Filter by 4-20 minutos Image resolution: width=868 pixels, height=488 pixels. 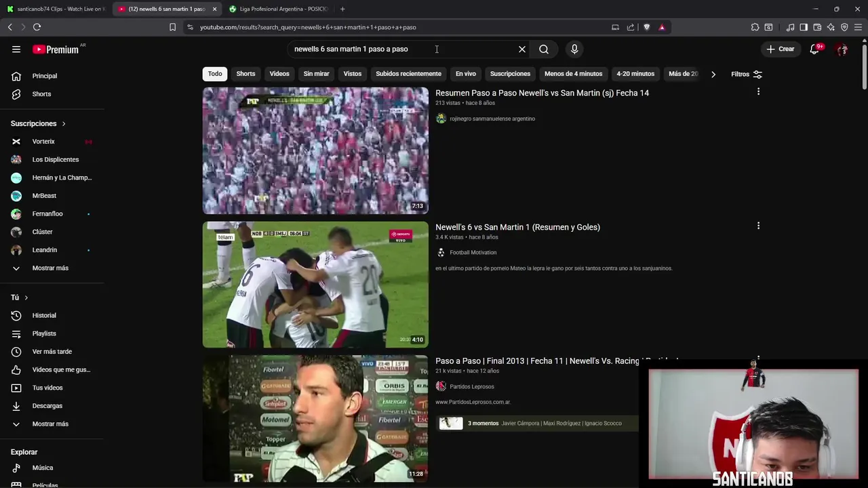pyautogui.click(x=635, y=74)
